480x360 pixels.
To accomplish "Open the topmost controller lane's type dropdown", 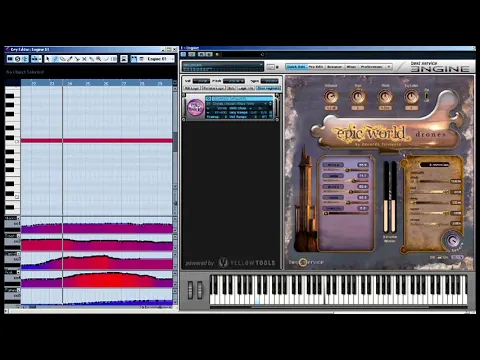I will tap(18, 218).
